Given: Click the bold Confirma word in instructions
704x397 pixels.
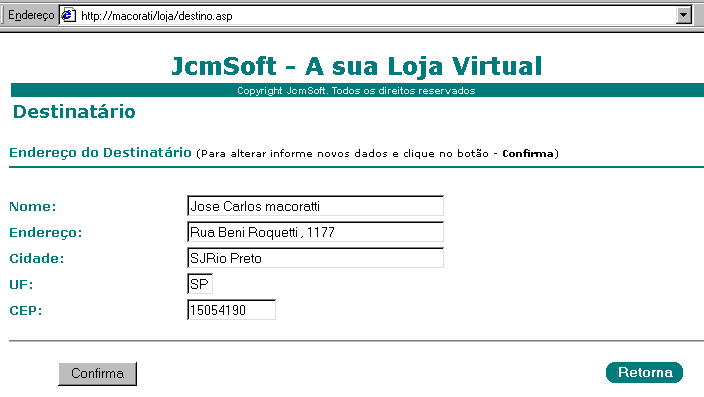Looking at the screenshot, I should tap(528, 154).
